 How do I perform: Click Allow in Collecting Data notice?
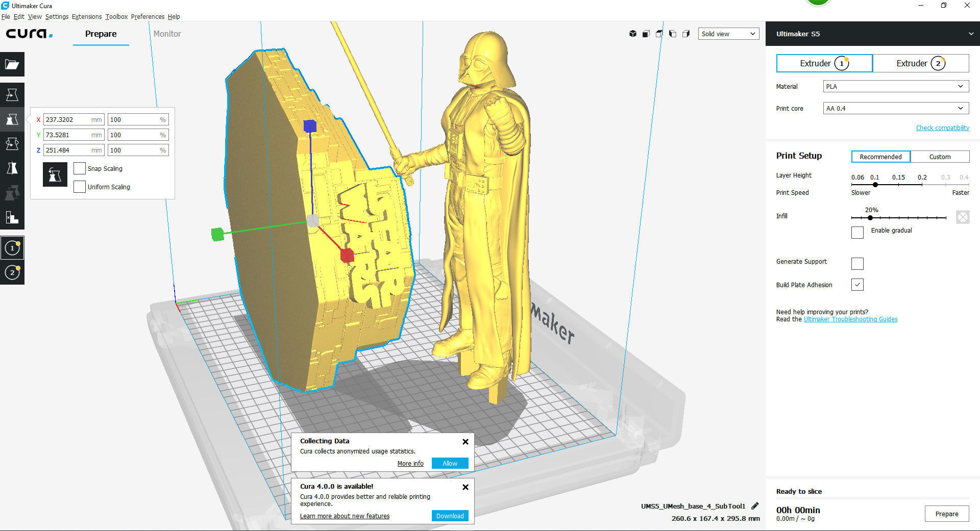coord(450,463)
